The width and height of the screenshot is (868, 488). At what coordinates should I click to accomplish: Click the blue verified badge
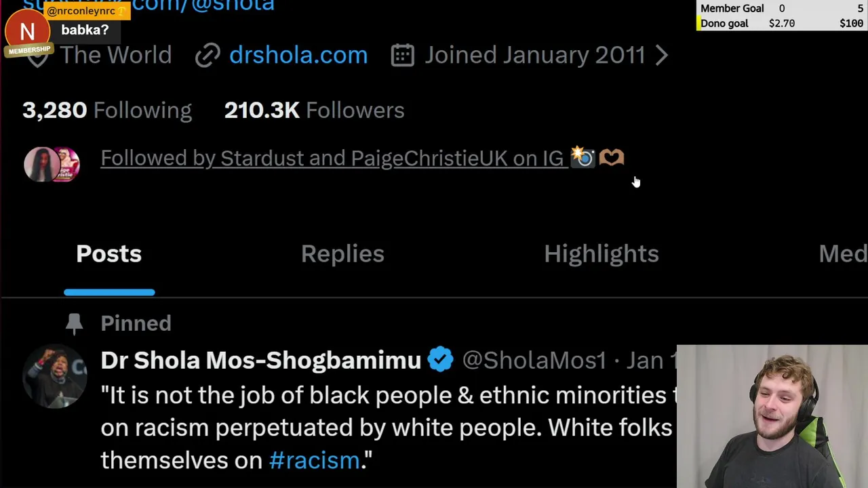click(x=441, y=360)
